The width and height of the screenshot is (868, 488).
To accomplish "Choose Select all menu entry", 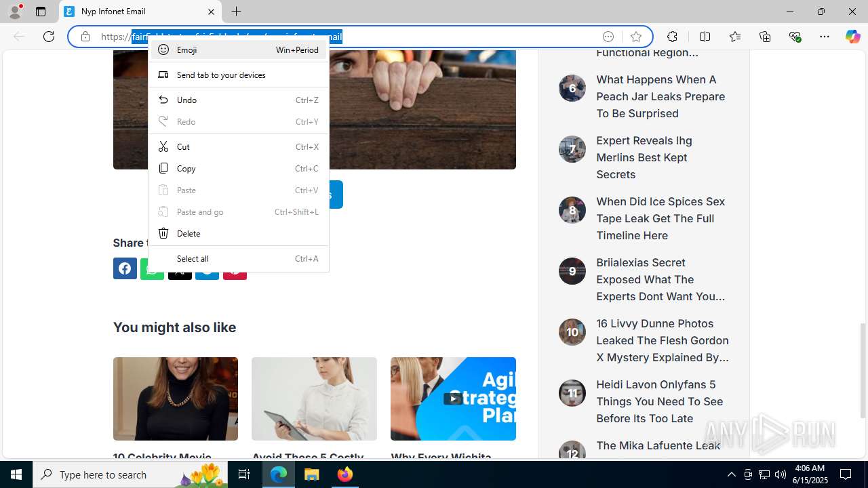I will coord(238,258).
